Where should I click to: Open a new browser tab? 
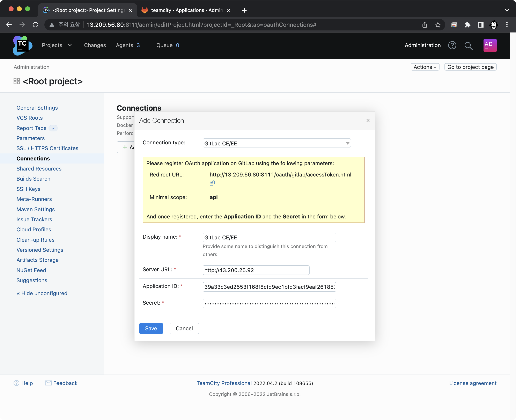point(244,10)
